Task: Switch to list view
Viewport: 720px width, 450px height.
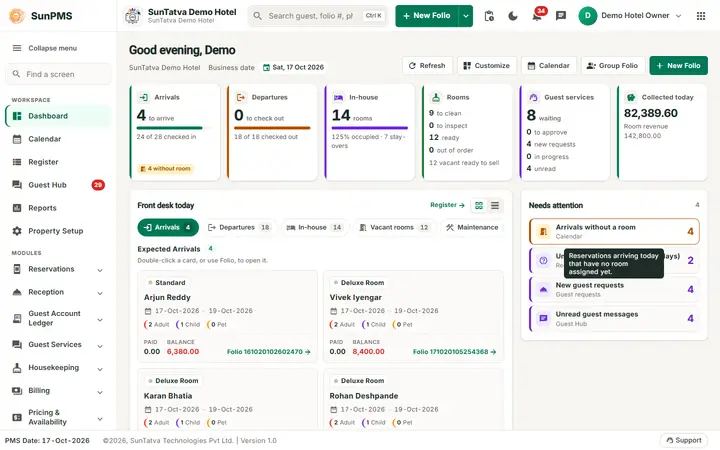Action: [495, 206]
